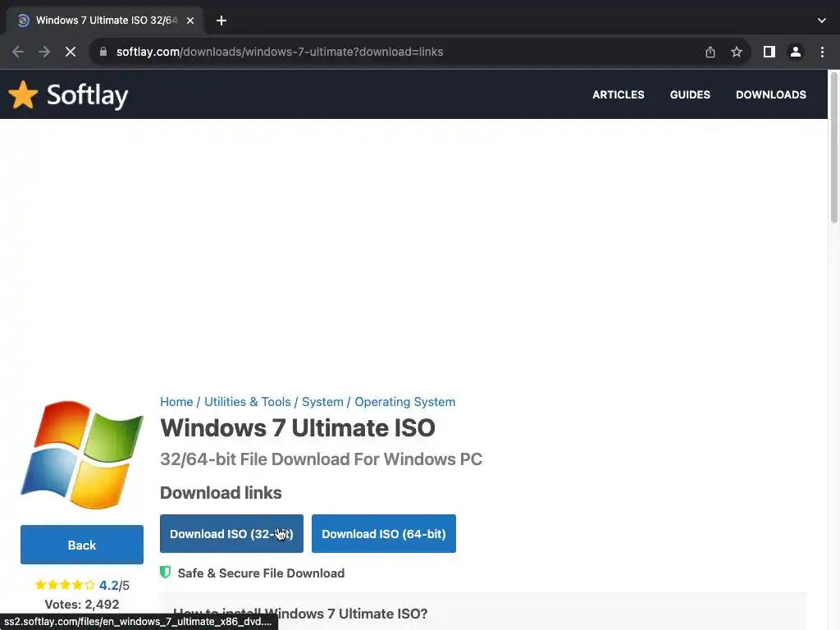Stop the page loading with the X icon
The height and width of the screenshot is (630, 840).
[71, 52]
